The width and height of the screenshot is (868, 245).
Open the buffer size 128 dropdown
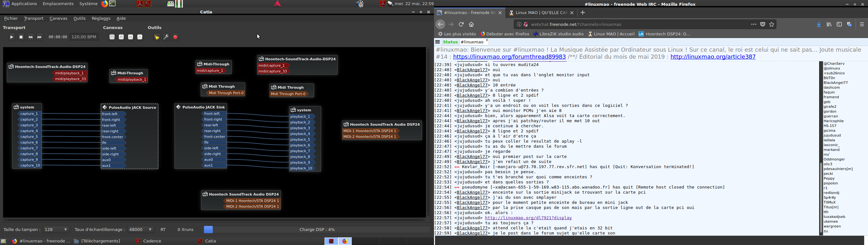point(56,230)
